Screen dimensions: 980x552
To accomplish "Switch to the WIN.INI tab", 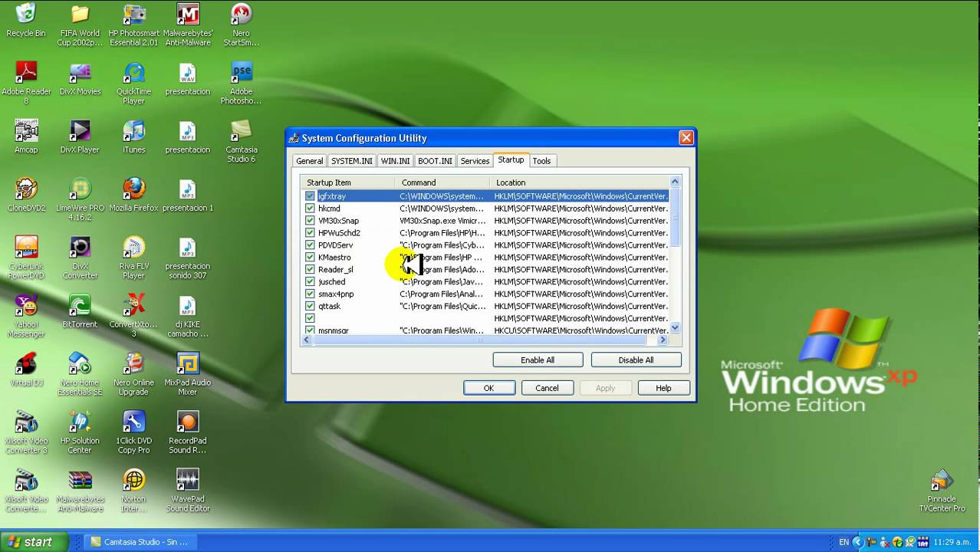I will coord(396,161).
